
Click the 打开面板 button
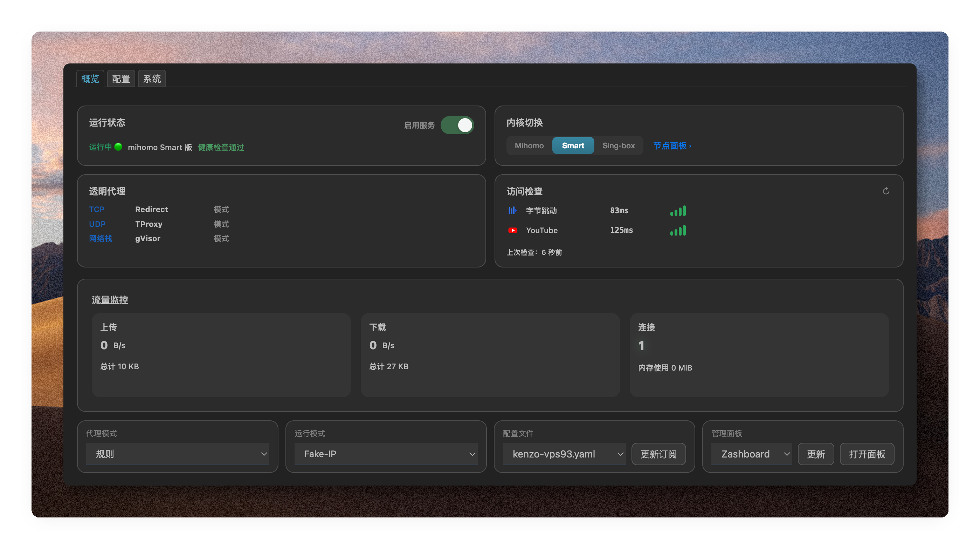point(867,454)
